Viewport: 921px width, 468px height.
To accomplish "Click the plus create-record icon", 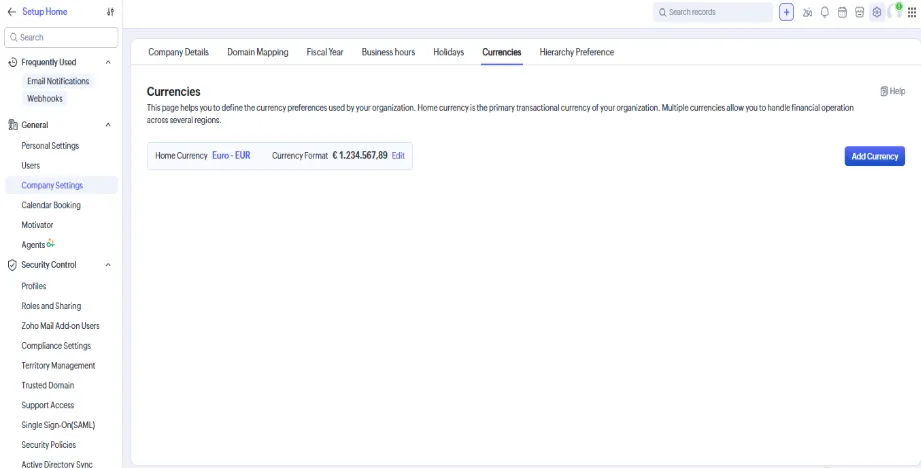I will click(786, 12).
